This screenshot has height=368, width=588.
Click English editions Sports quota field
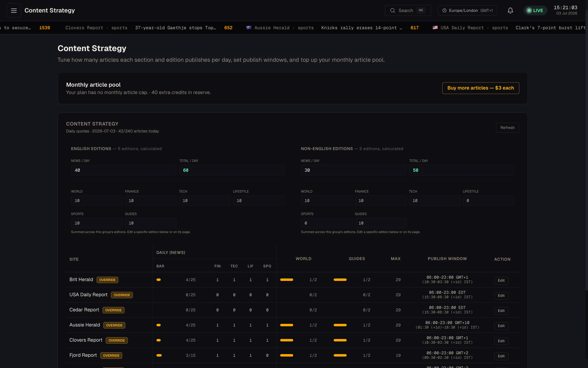[x=97, y=223]
